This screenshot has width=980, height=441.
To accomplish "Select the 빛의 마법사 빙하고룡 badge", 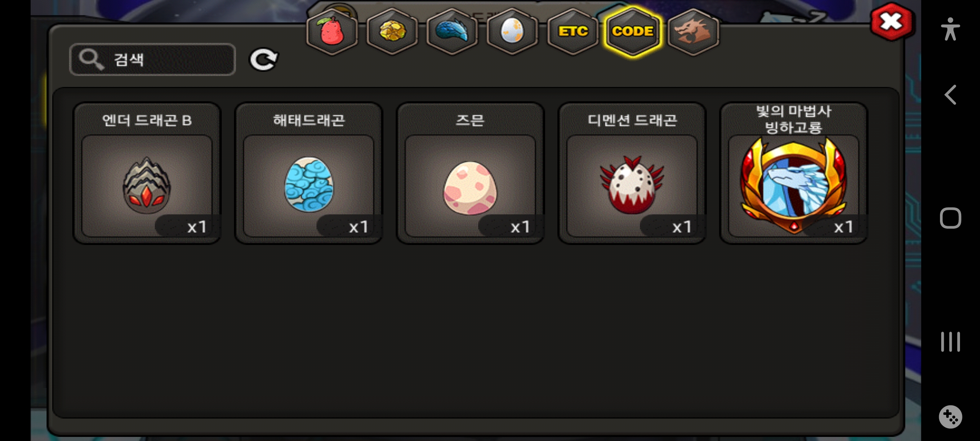I will pyautogui.click(x=794, y=173).
